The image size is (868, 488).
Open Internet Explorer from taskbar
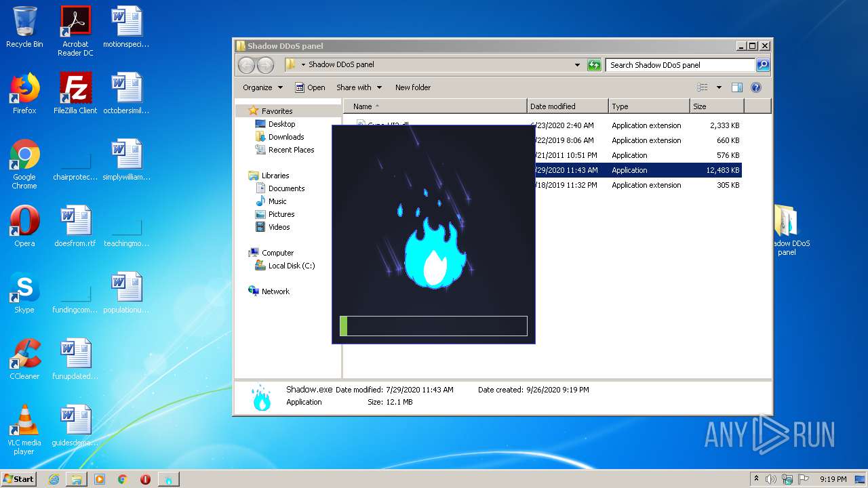[54, 479]
